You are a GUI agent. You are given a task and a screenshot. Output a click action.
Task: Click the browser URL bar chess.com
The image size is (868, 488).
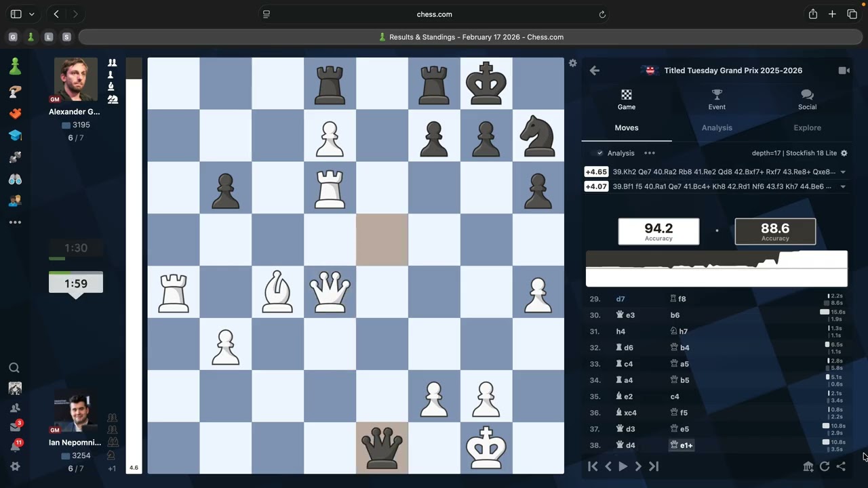(x=434, y=14)
